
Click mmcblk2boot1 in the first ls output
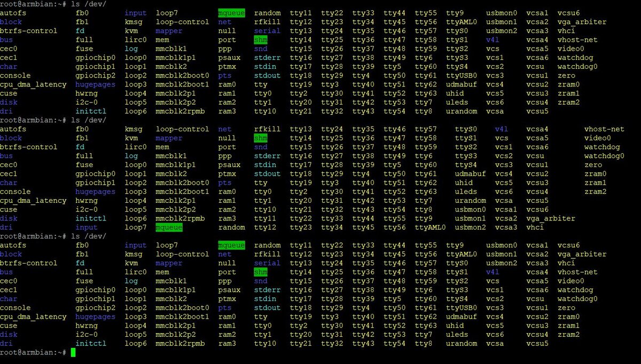click(182, 84)
